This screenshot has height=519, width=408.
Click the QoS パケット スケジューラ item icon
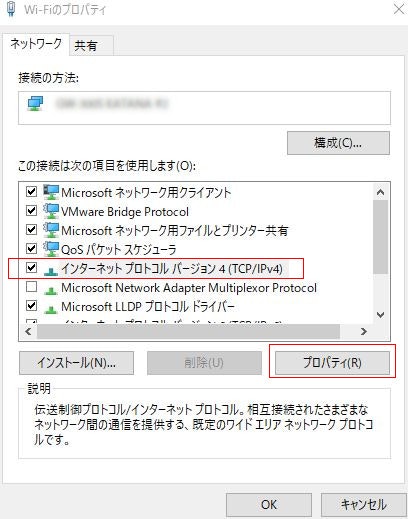coord(51,249)
